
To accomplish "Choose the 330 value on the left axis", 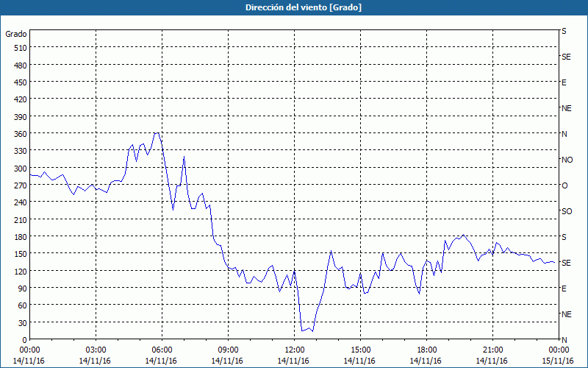I will 20,151.
